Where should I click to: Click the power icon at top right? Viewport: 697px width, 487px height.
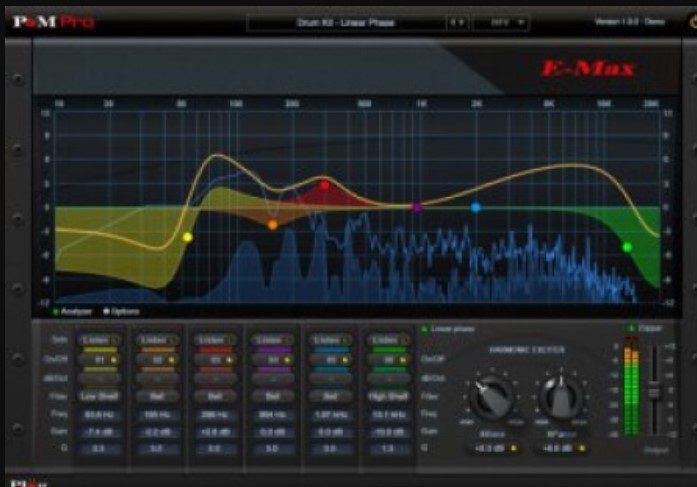click(693, 21)
